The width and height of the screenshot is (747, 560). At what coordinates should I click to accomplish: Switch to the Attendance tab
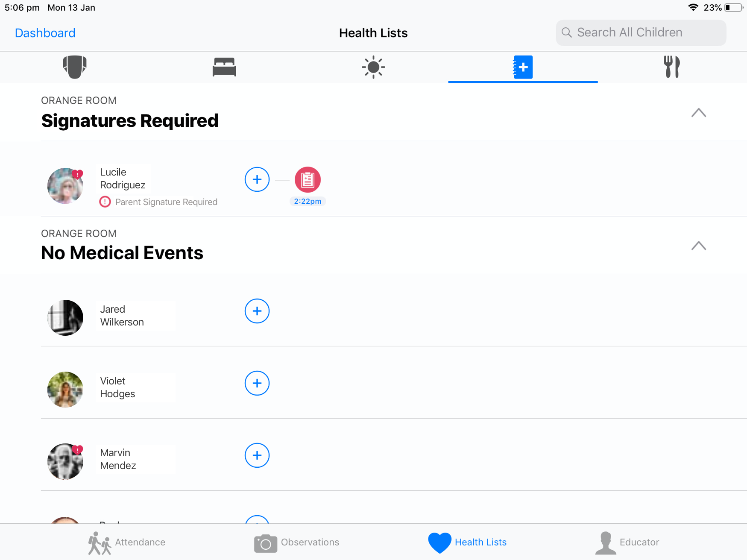pos(127,542)
